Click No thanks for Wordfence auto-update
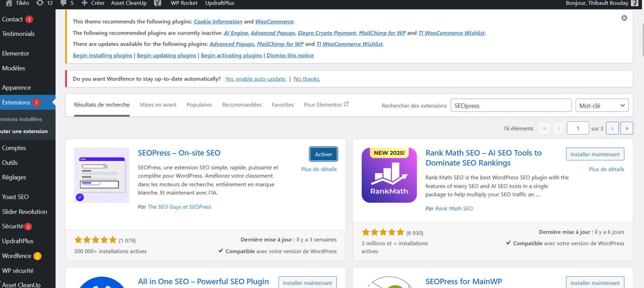Screen dimensions: 644x288 (x=307, y=79)
